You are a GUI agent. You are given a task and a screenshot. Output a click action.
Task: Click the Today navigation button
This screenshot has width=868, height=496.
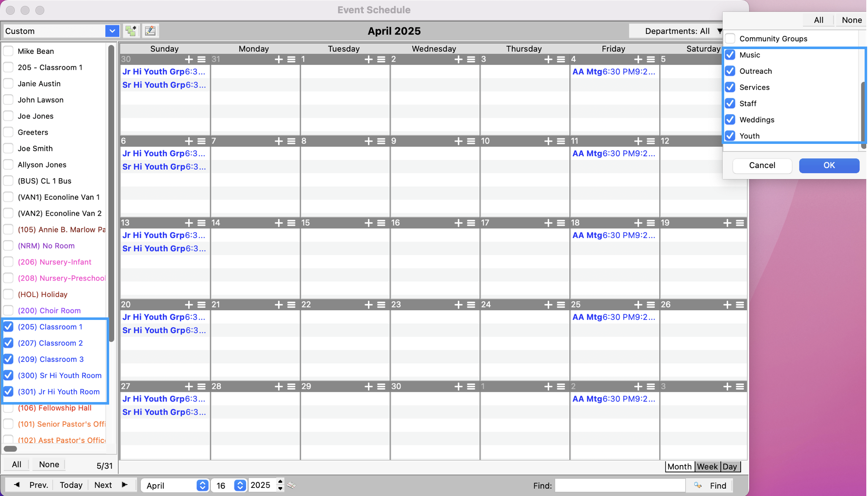coord(71,485)
